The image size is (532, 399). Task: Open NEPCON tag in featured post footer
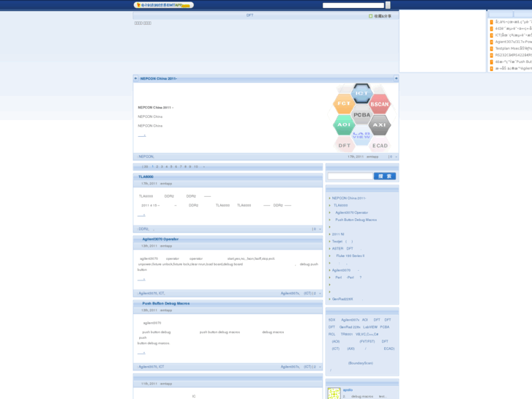click(x=146, y=157)
